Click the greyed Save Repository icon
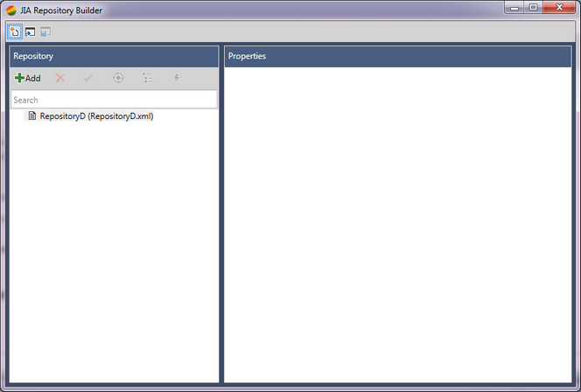 click(x=45, y=31)
